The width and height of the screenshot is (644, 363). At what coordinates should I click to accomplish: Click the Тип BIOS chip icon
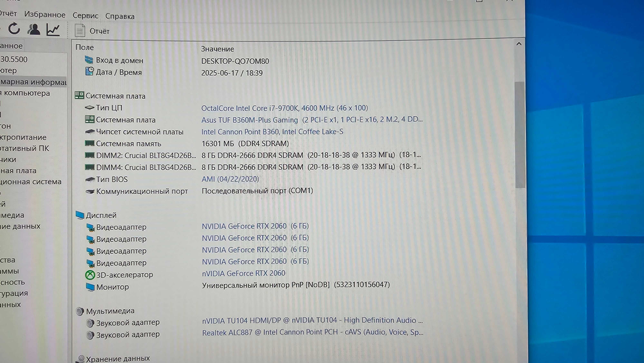tap(90, 179)
